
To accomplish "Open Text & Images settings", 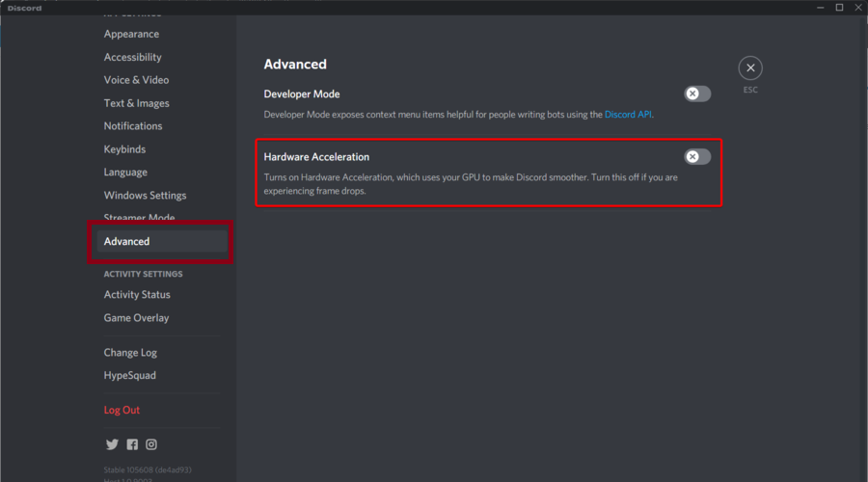I will coord(136,103).
